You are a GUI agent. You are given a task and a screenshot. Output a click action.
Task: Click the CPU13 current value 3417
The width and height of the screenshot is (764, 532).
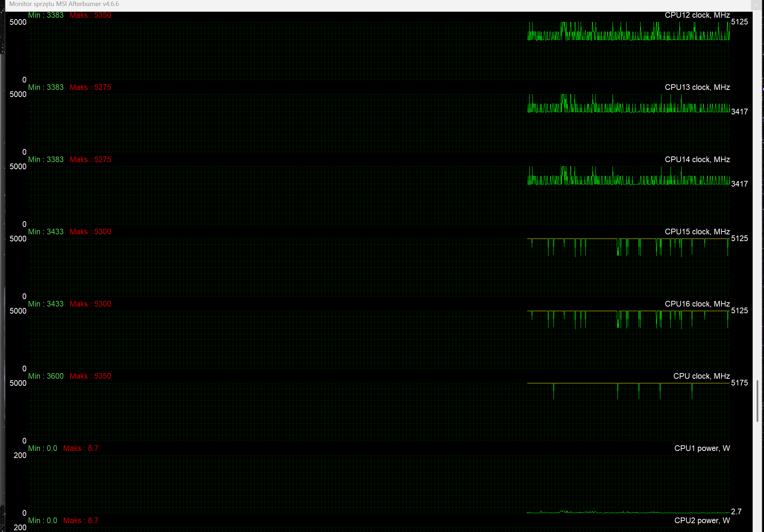[739, 112]
